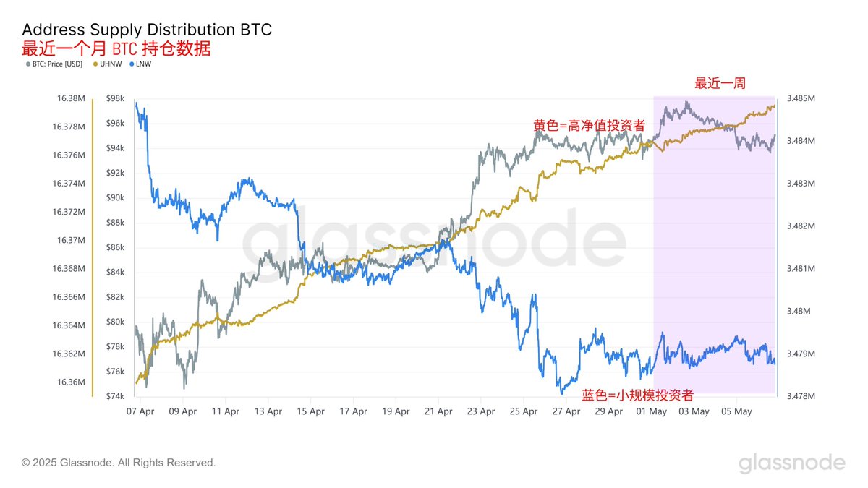Click the copyright Glassnode footer text
This screenshot has height=488, width=868.
(x=119, y=463)
